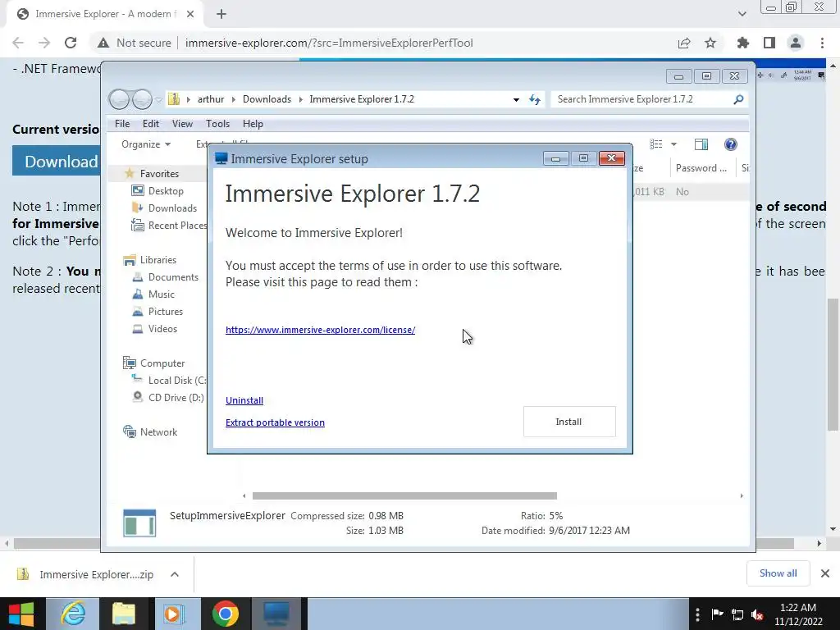Open Chrome tab search chevron
The image size is (840, 630).
click(x=742, y=14)
